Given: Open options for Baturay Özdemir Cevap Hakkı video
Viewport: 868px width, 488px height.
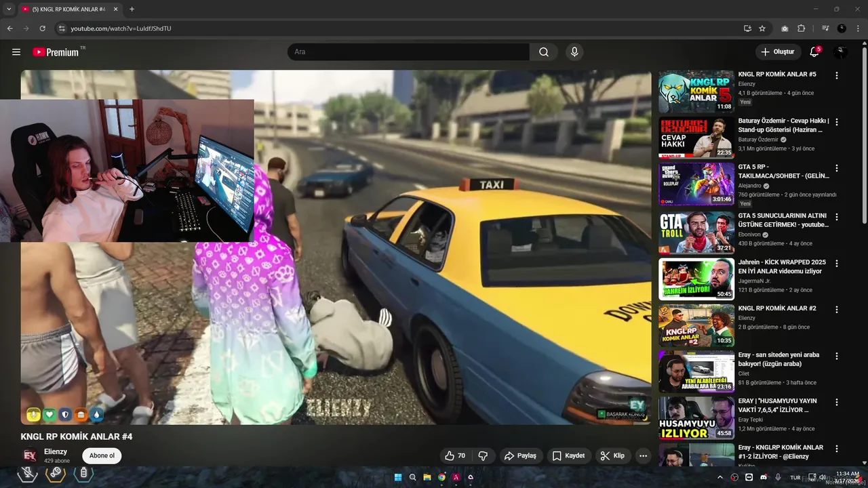Looking at the screenshot, I should pos(837,122).
